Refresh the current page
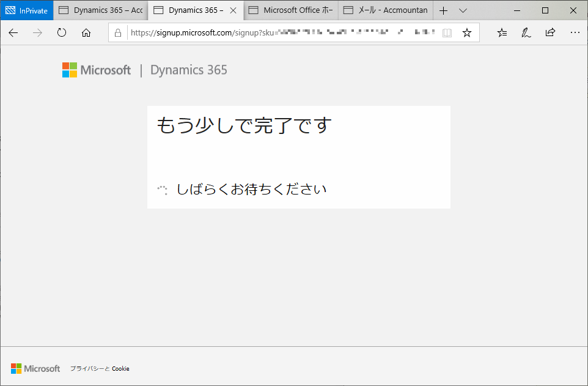Viewport: 588px width, 386px height. (x=62, y=32)
